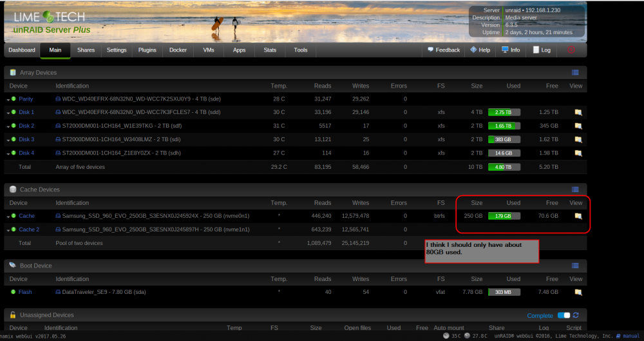Image resolution: width=644 pixels, height=341 pixels.
Task: Toggle Array Devices list view icon
Action: click(575, 72)
